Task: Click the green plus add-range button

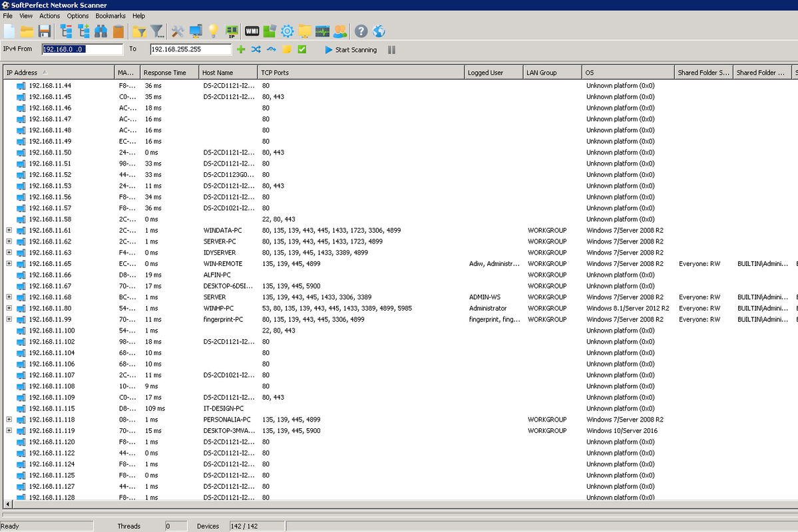Action: (x=240, y=49)
